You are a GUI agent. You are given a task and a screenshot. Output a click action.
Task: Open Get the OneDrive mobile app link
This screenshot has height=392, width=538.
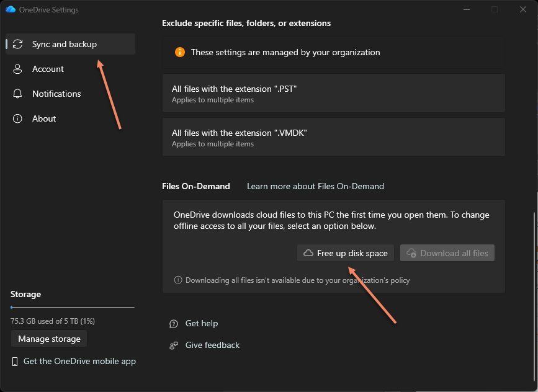[x=79, y=361]
